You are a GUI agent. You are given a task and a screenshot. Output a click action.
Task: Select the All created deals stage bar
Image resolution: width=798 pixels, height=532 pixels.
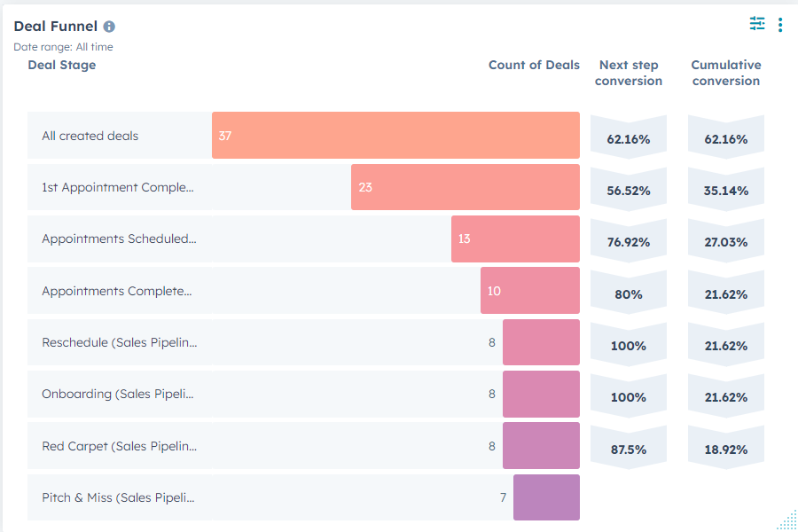[x=395, y=135]
